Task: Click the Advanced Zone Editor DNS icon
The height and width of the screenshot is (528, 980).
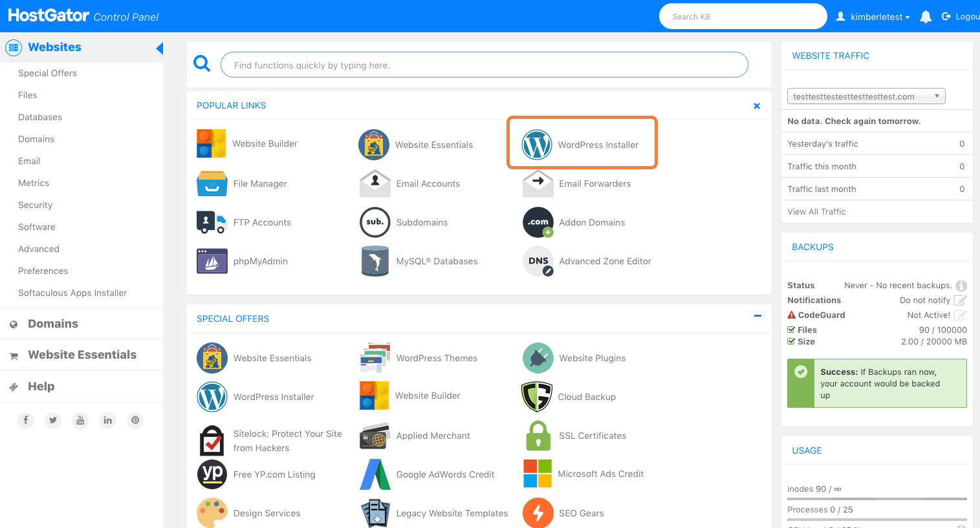Action: coord(538,261)
